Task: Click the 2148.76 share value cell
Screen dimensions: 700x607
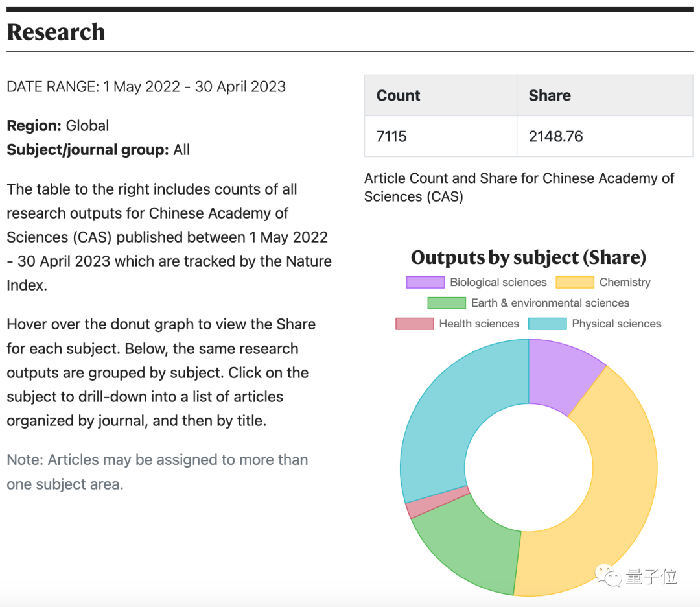Action: 555,137
